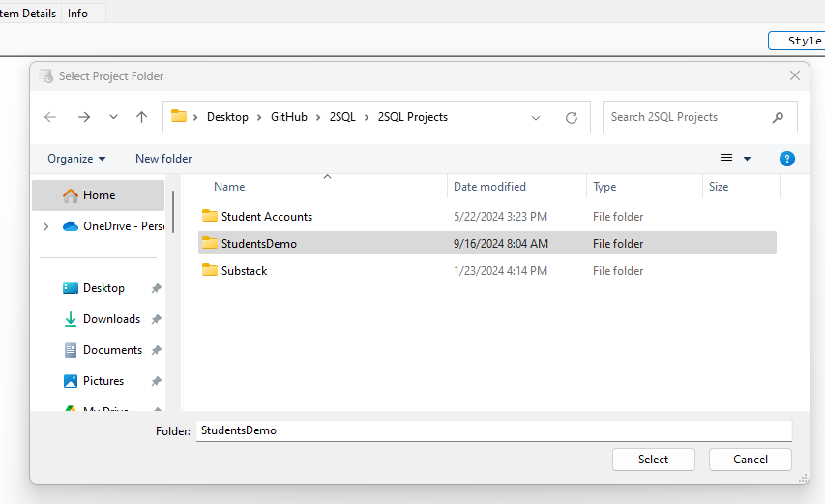Expand the OneDrive tree node
The image size is (825, 504).
point(45,226)
